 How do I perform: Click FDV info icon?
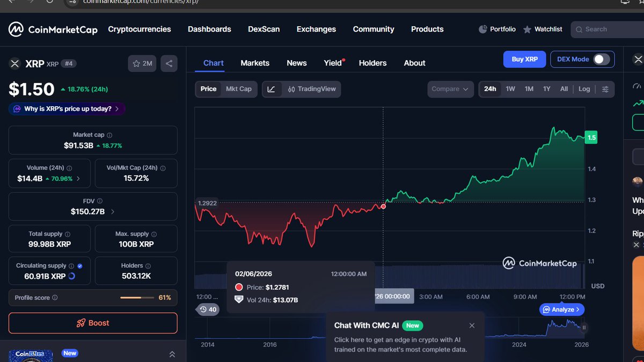click(x=100, y=202)
